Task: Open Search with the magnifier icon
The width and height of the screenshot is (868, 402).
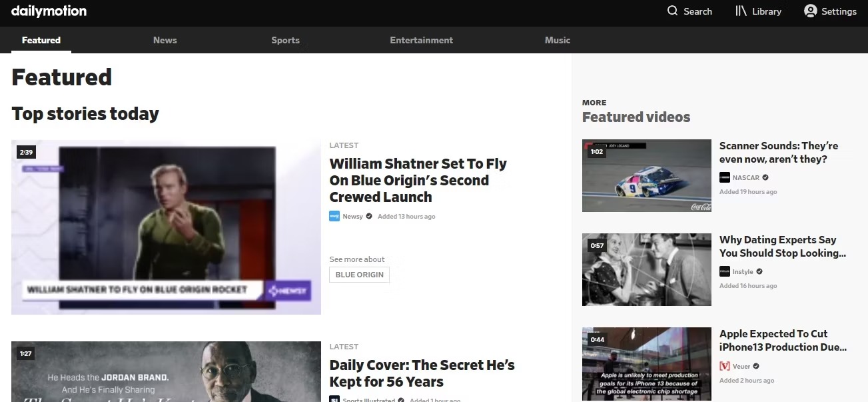Action: pyautogui.click(x=673, y=11)
